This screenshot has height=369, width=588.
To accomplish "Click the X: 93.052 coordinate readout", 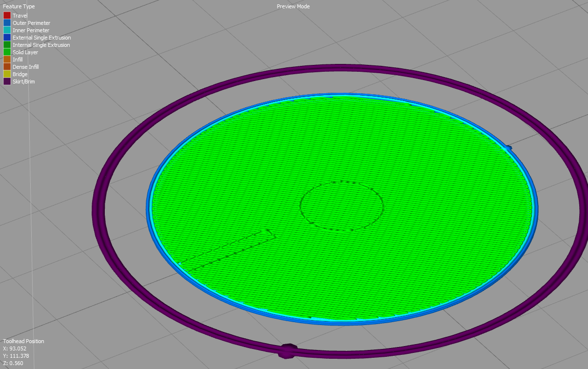I will coord(15,348).
